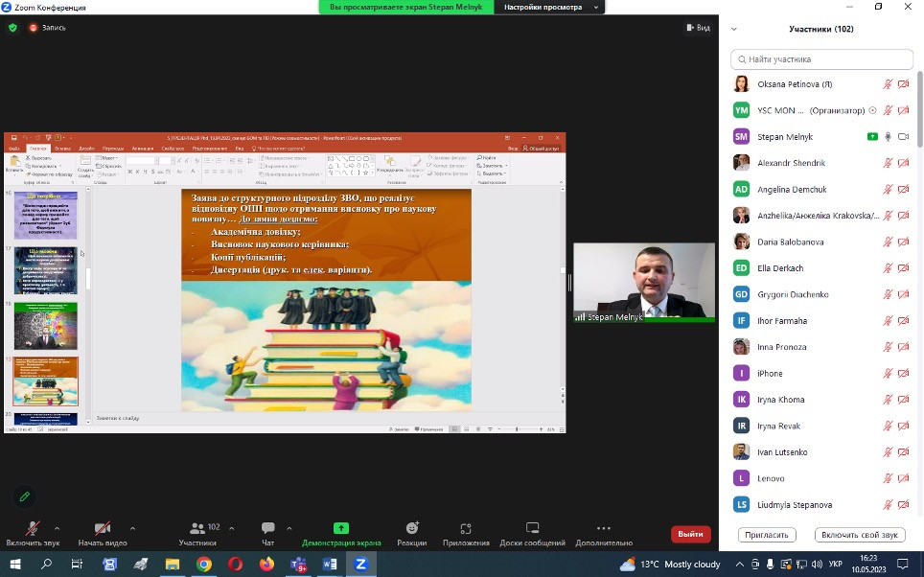
Task: Click the green banner showing Stepan Melnyk's screen
Action: [406, 7]
